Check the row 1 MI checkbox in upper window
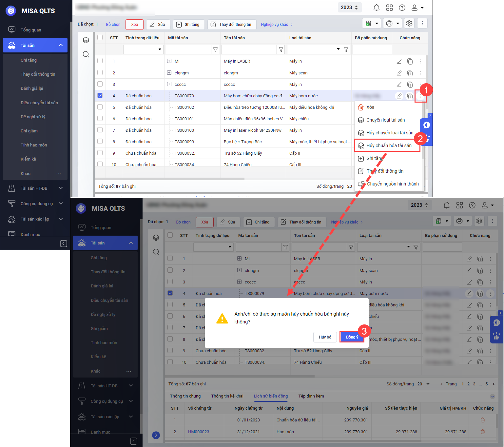This screenshot has width=504, height=447. click(100, 61)
